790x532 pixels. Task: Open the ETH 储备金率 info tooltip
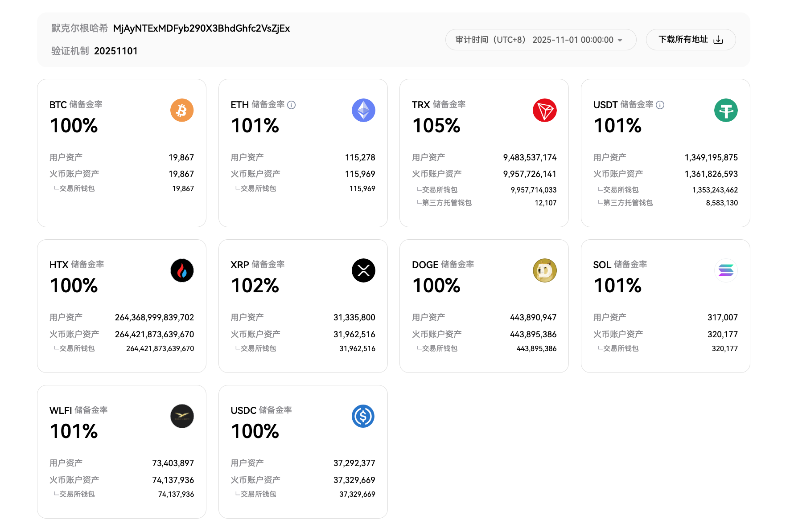(292, 105)
